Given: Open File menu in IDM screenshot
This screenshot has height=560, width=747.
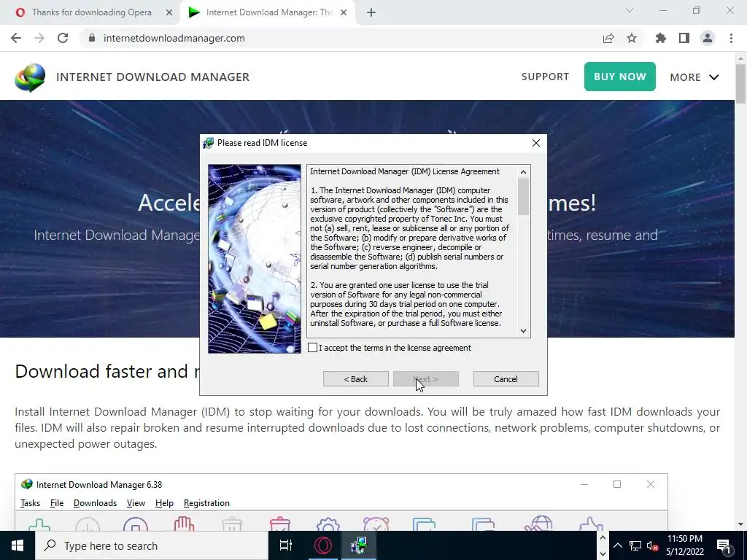Looking at the screenshot, I should click(57, 503).
